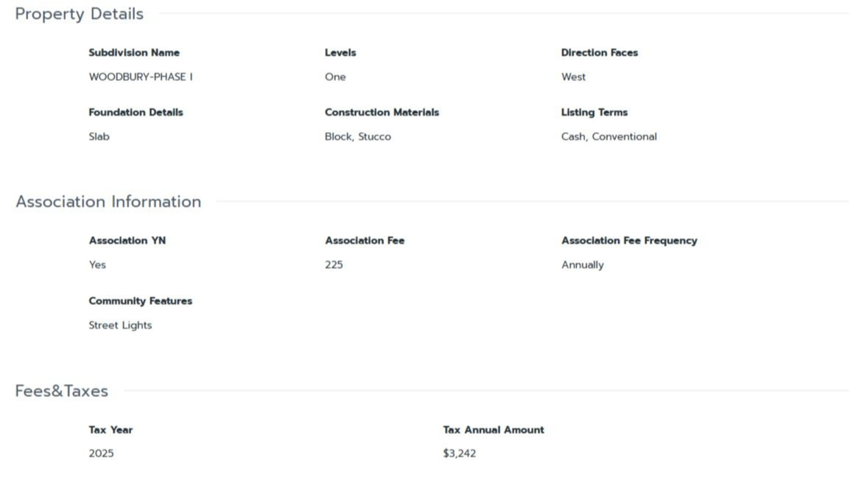Screen dimensions: 851x504
Task: Click the Tax Annual Amount label
Action: [x=494, y=430]
